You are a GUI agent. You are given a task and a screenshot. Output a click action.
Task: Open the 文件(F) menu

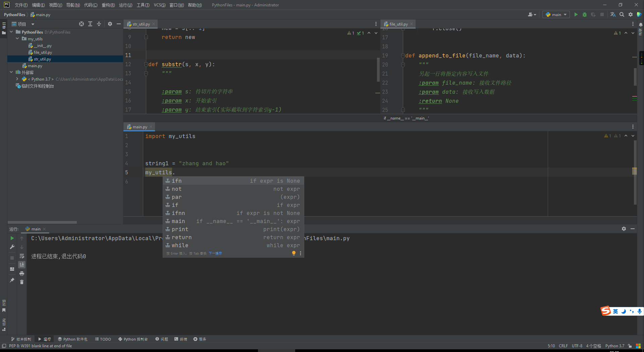pyautogui.click(x=21, y=5)
